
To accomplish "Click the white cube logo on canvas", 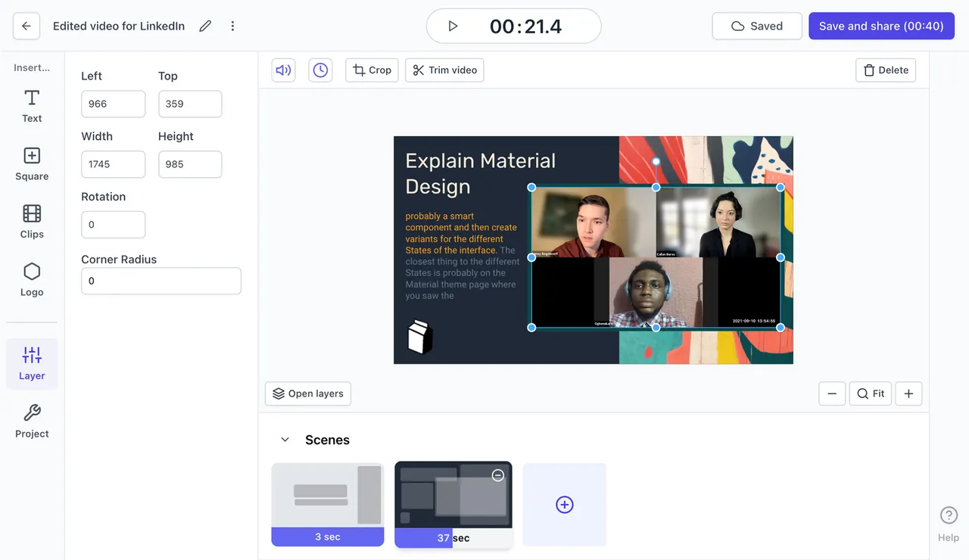I will (x=419, y=337).
